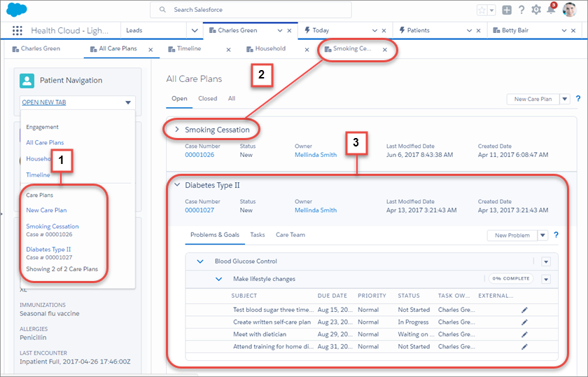Image resolution: width=588 pixels, height=377 pixels.
Task: Open the Charles Green tab dropdown chevron
Action: 280,31
